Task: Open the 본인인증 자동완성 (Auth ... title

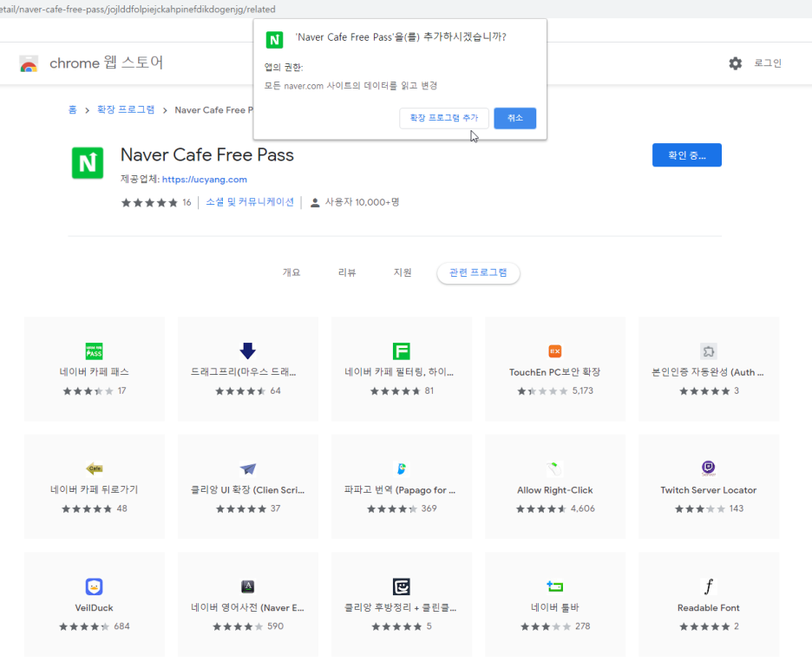Action: 707,372
